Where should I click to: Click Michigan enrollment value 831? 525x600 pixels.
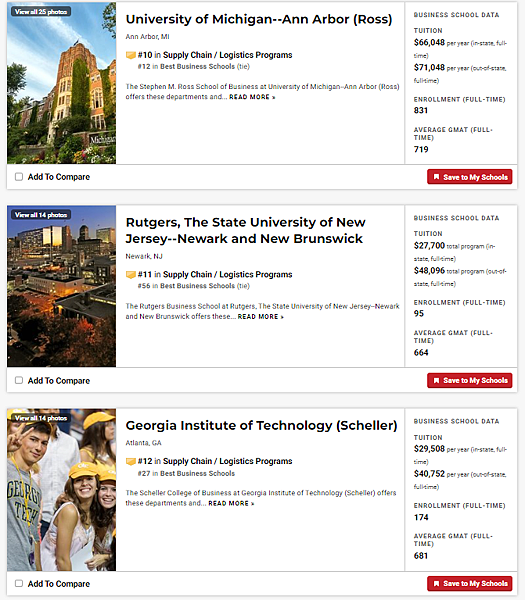point(421,111)
